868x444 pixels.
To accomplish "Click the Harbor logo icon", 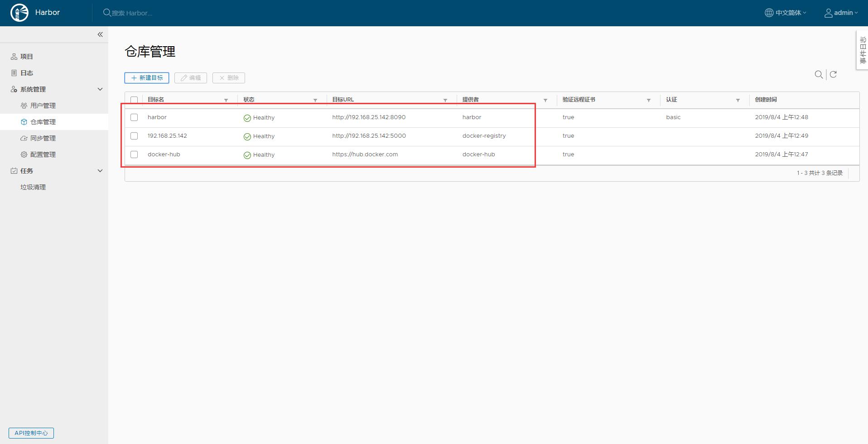I will (x=19, y=13).
